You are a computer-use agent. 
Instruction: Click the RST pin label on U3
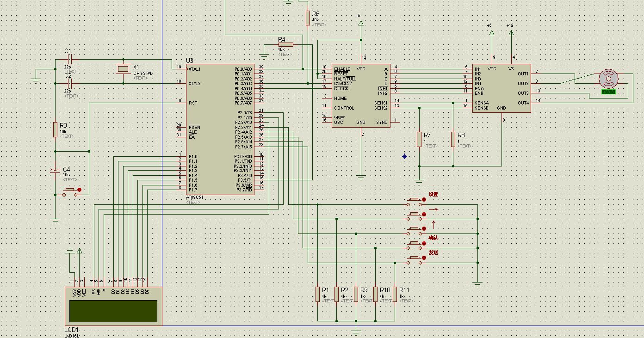coord(193,103)
